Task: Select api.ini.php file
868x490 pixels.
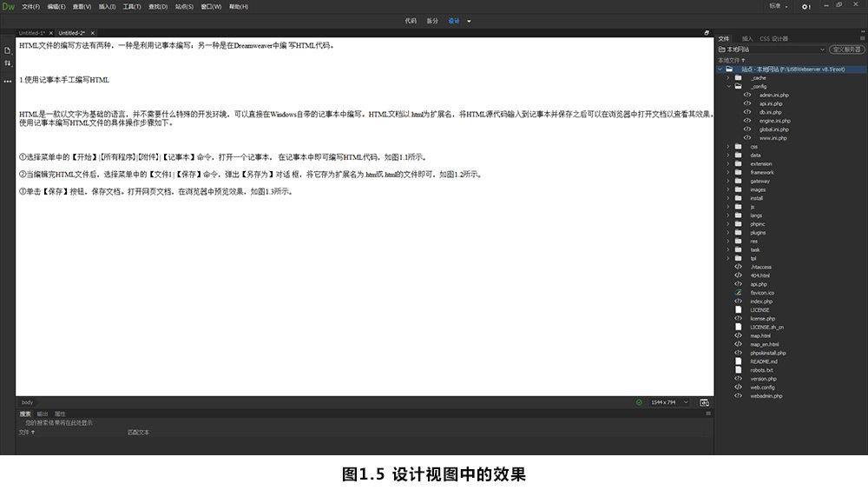Action: pos(771,103)
